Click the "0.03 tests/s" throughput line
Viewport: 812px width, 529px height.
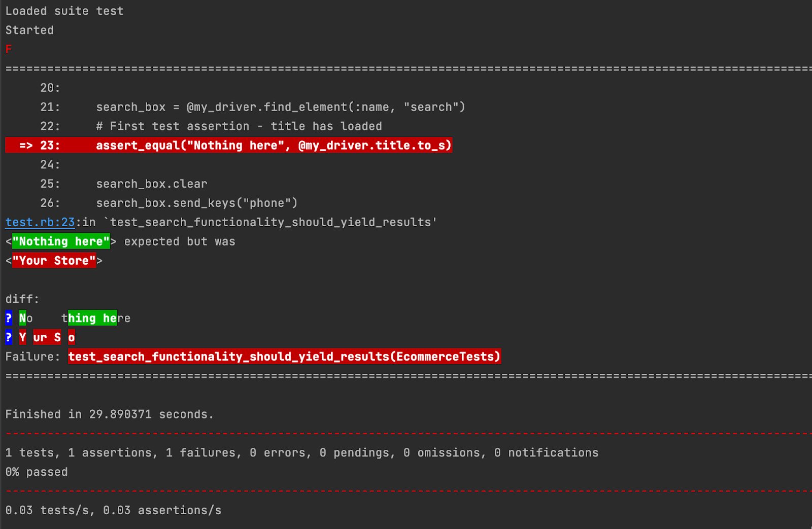click(113, 510)
